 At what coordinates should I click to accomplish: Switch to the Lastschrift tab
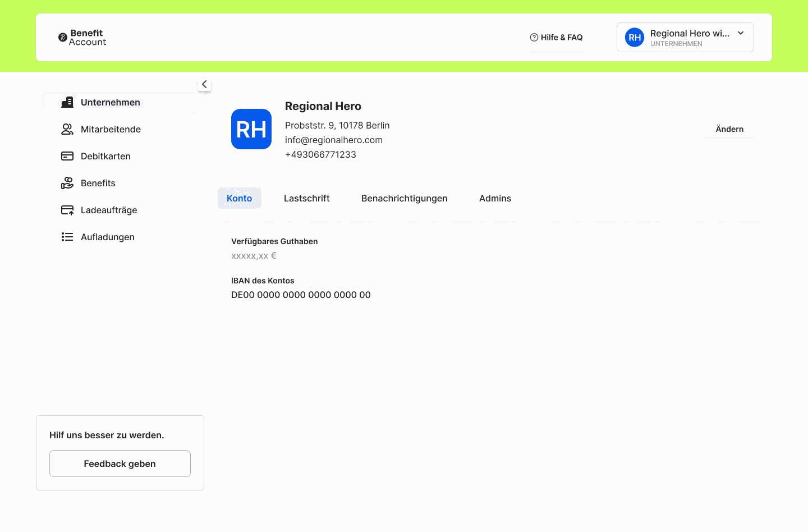click(307, 198)
